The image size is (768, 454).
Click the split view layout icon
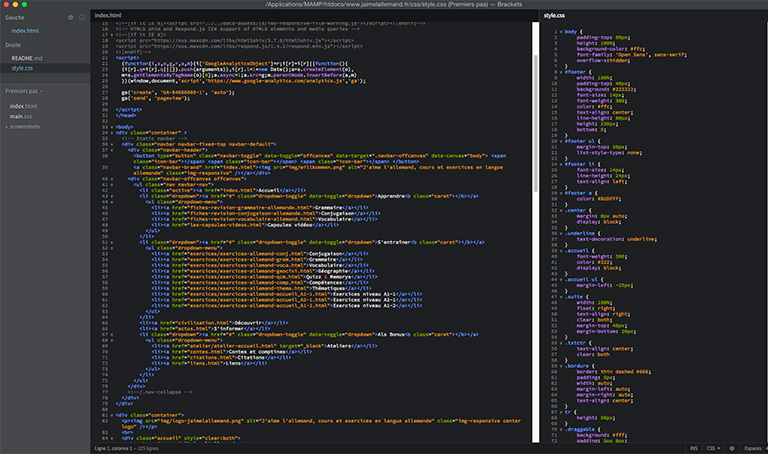[82, 17]
